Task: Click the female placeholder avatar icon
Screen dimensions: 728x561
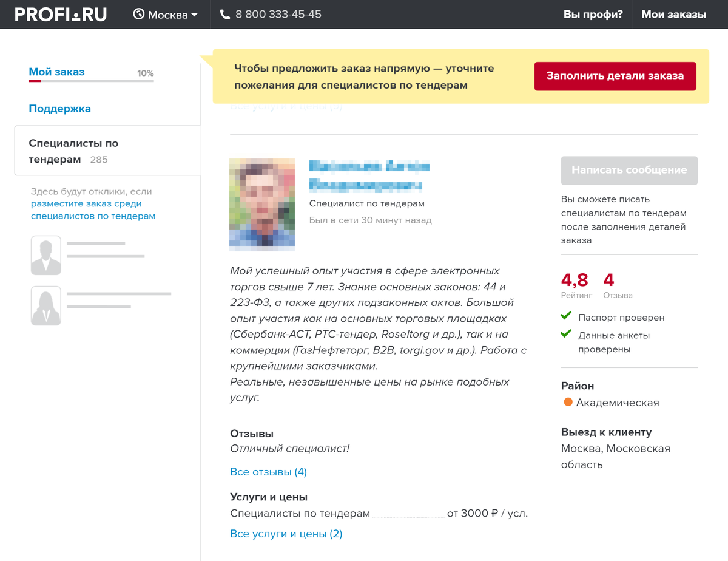Action: click(x=46, y=305)
